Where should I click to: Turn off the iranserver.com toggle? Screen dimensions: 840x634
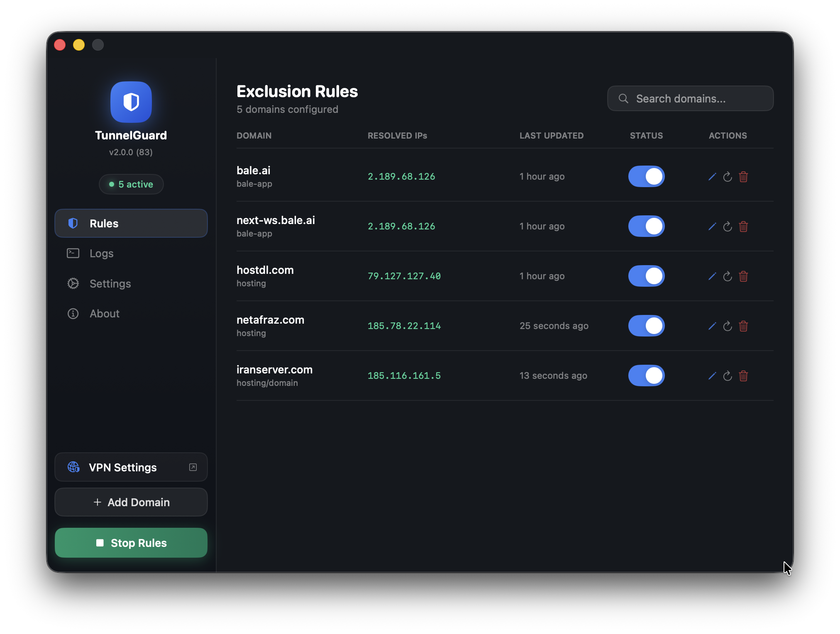click(646, 376)
